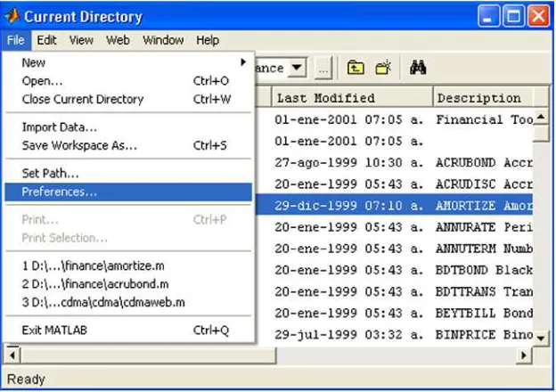Go up one directory level icon
The width and height of the screenshot is (556, 392).
pos(356,68)
